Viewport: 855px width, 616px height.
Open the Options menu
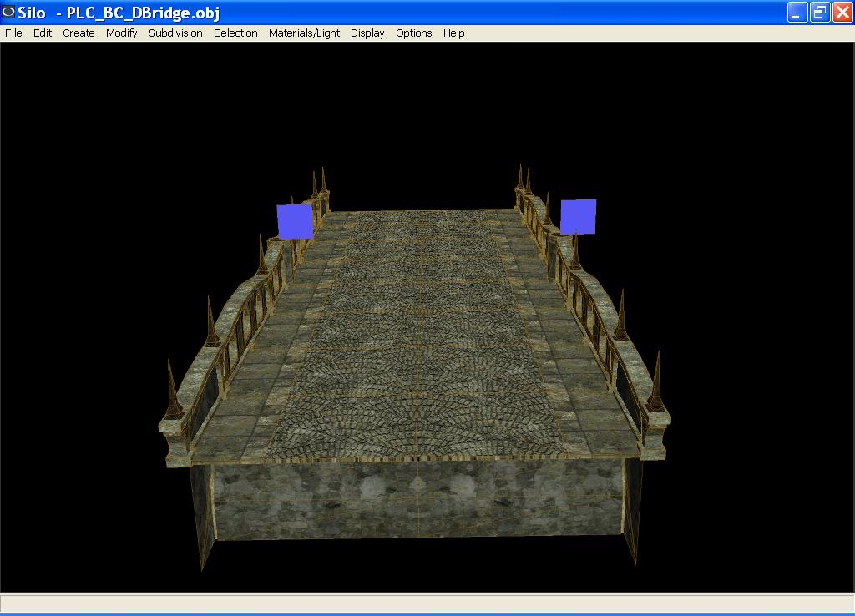413,33
